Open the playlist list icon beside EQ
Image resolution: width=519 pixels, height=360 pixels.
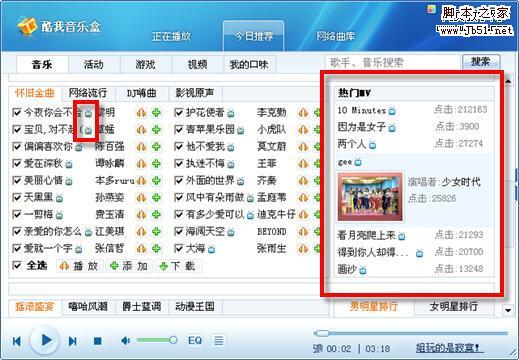click(x=218, y=340)
